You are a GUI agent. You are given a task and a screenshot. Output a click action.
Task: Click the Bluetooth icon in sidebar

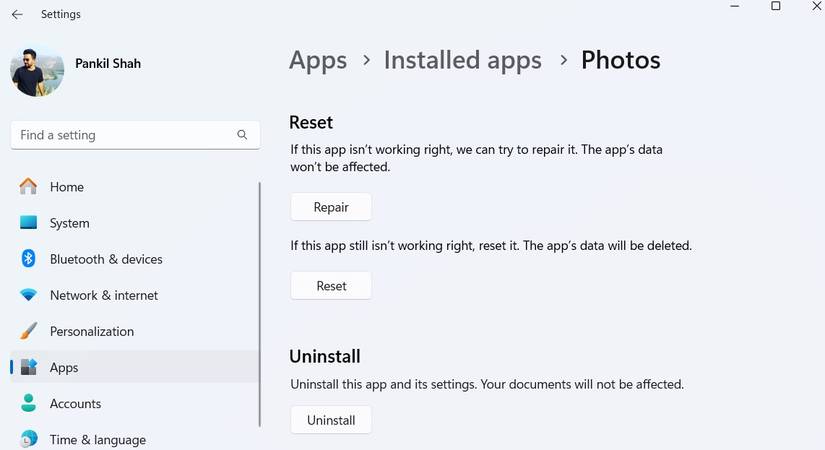point(28,258)
